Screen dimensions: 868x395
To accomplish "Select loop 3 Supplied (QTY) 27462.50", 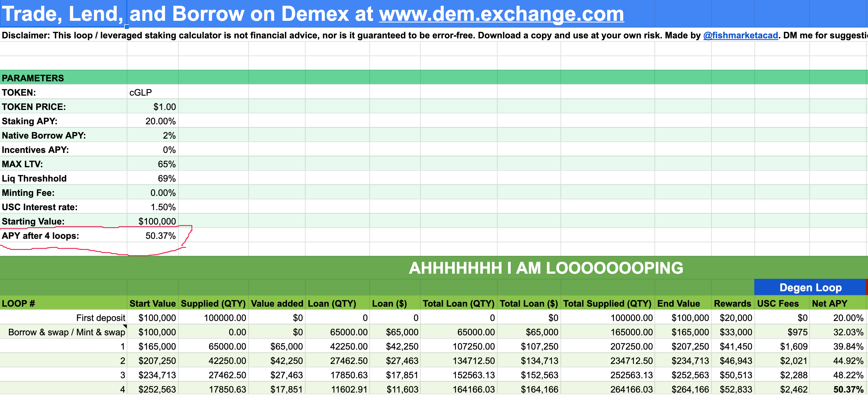I will (213, 375).
